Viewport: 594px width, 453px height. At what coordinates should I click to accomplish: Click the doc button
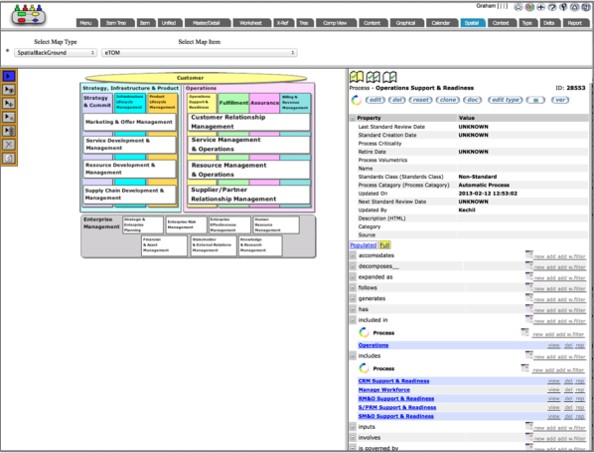472,100
